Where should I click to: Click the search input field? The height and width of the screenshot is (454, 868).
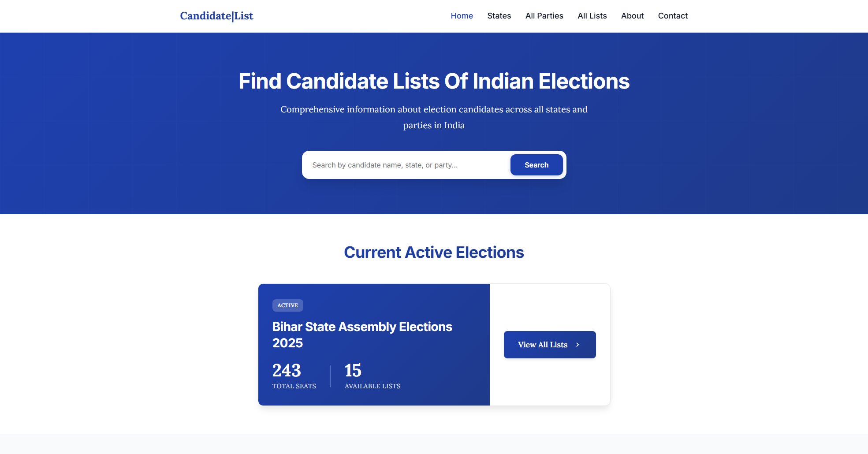click(x=406, y=164)
